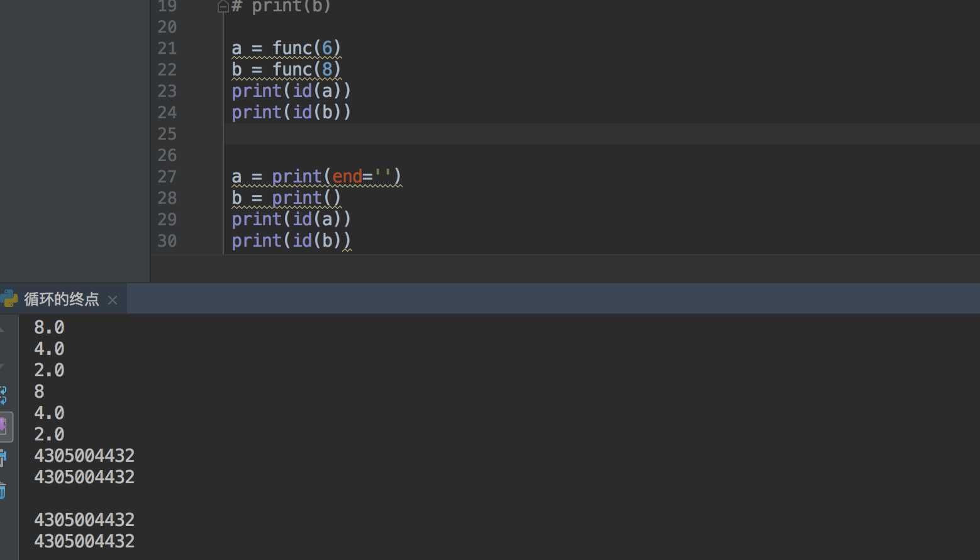
Task: Collapse the comment fold marker at line 19
Action: (223, 7)
